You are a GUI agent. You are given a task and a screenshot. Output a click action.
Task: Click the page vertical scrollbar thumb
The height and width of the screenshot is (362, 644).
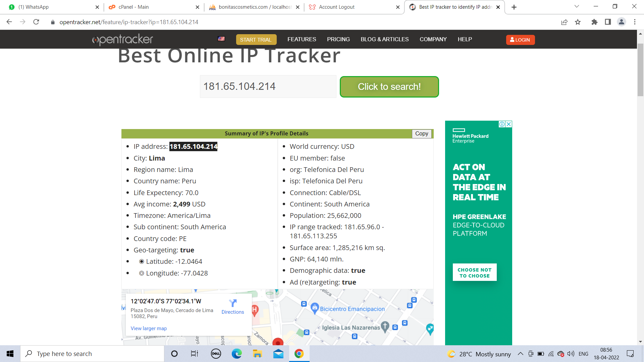640,70
